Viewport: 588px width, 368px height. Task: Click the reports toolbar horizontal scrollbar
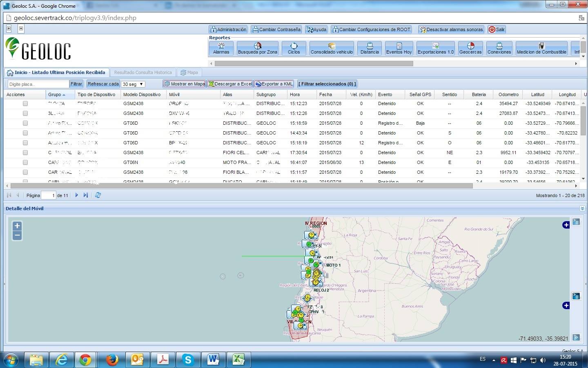coord(314,63)
